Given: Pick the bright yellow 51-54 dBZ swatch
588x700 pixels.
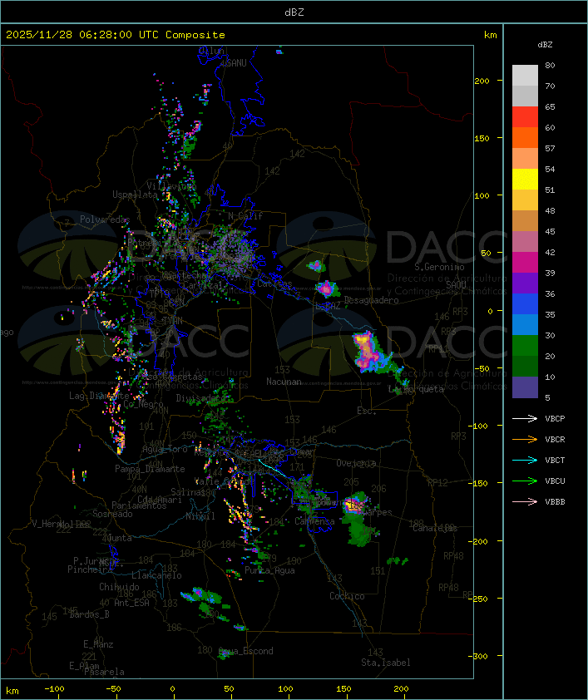Looking at the screenshot, I should (x=525, y=180).
